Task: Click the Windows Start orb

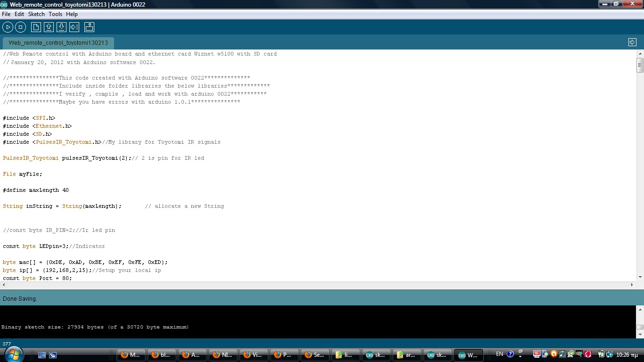Action: [x=13, y=354]
